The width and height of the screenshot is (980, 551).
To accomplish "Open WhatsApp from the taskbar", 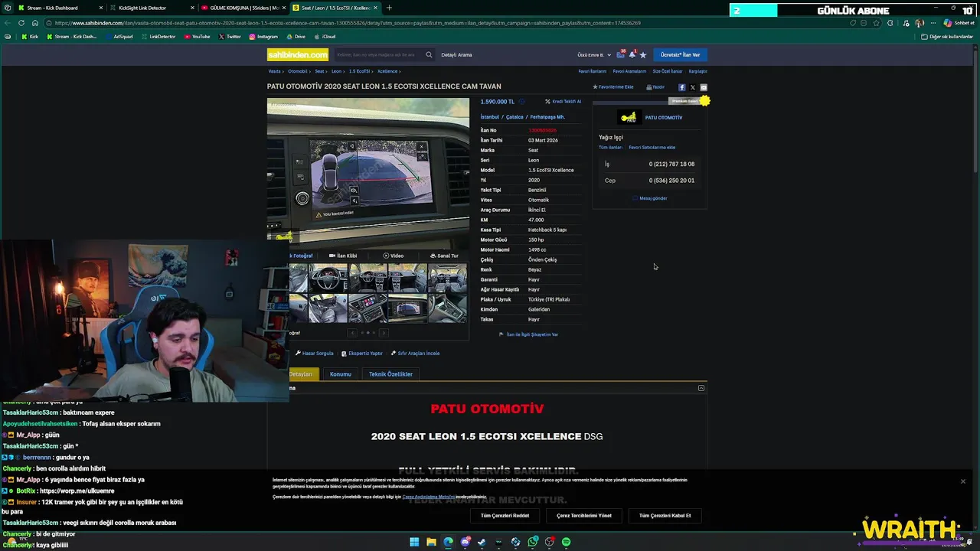I will (532, 542).
